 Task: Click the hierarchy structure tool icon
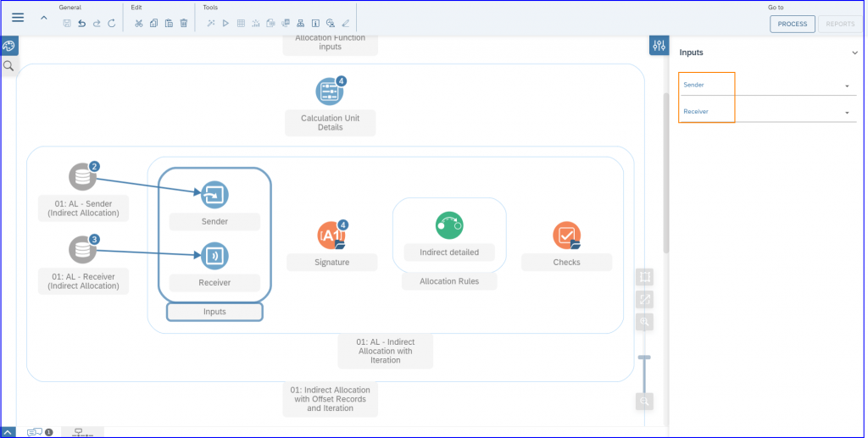(x=301, y=23)
